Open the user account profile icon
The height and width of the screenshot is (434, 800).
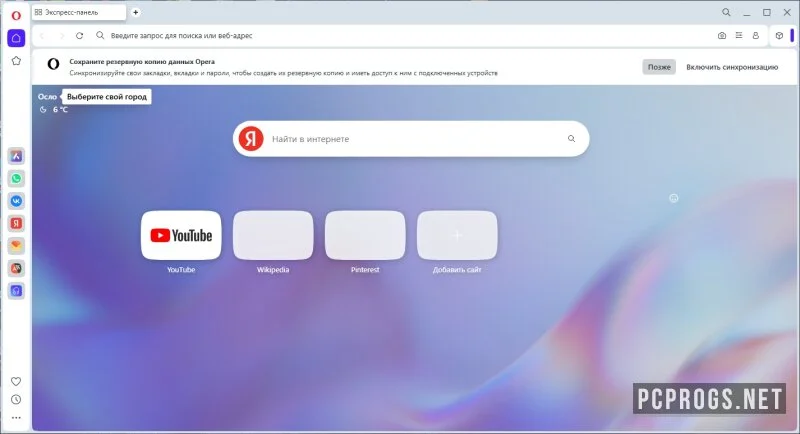756,36
